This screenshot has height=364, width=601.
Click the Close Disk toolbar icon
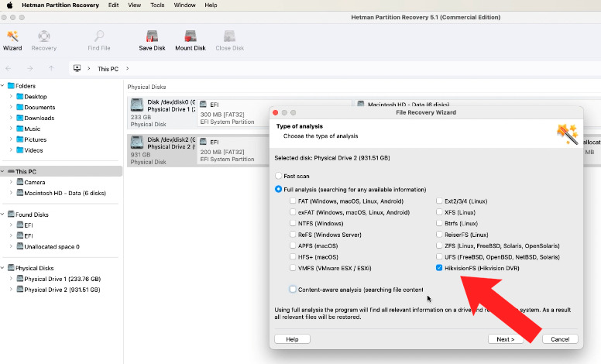pos(229,41)
